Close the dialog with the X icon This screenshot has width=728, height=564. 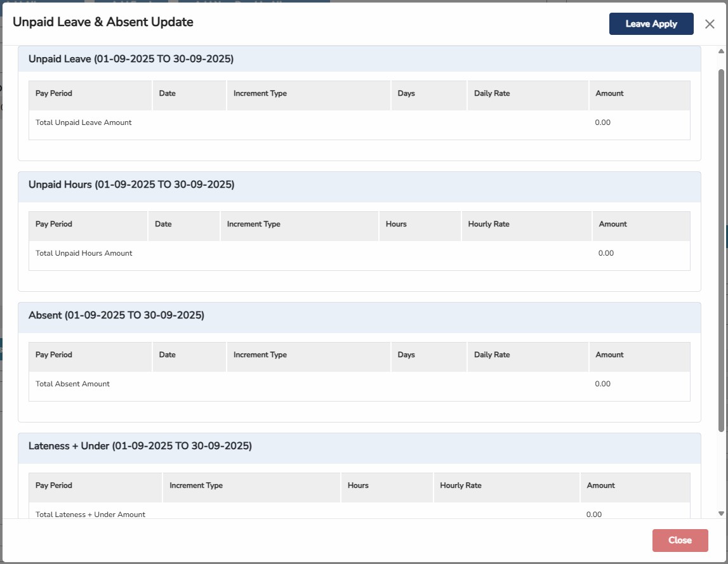tap(710, 24)
